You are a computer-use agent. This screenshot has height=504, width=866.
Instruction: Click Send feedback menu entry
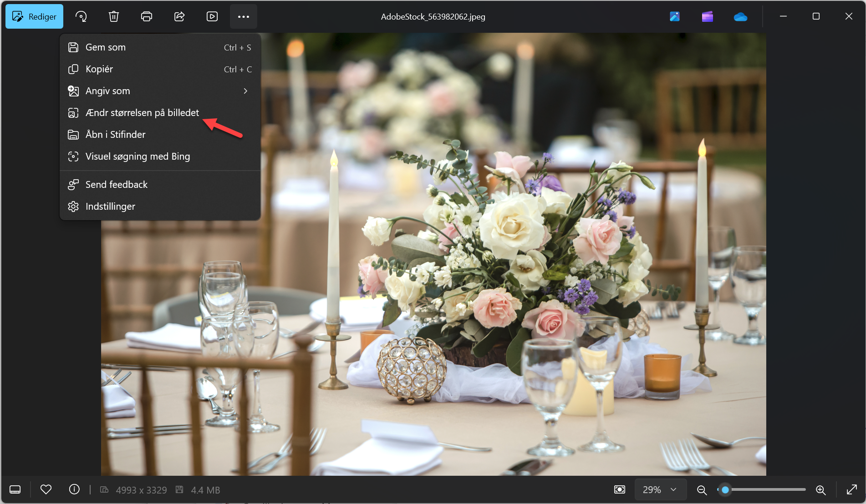(160, 185)
